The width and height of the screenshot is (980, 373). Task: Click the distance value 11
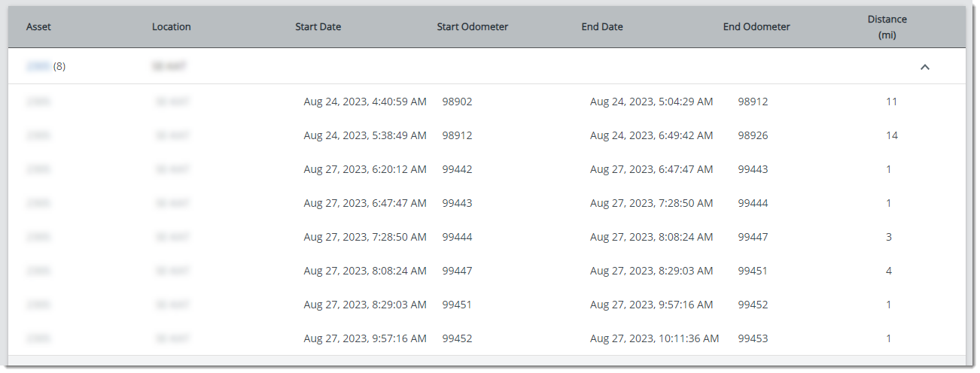point(891,102)
